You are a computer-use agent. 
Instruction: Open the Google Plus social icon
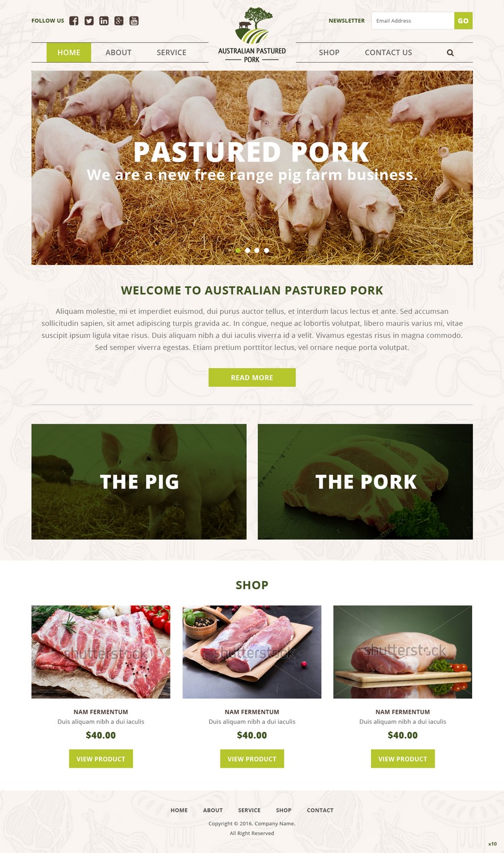[119, 21]
